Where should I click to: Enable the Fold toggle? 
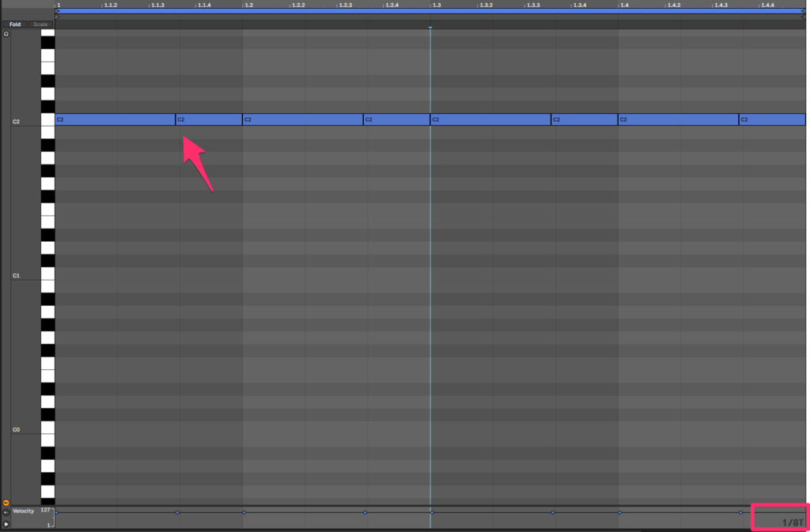pos(15,25)
